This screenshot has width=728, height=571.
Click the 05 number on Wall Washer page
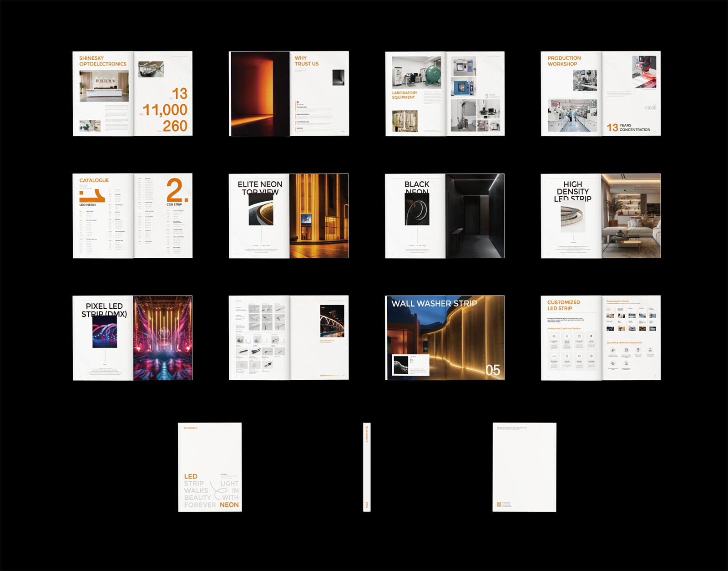[492, 370]
